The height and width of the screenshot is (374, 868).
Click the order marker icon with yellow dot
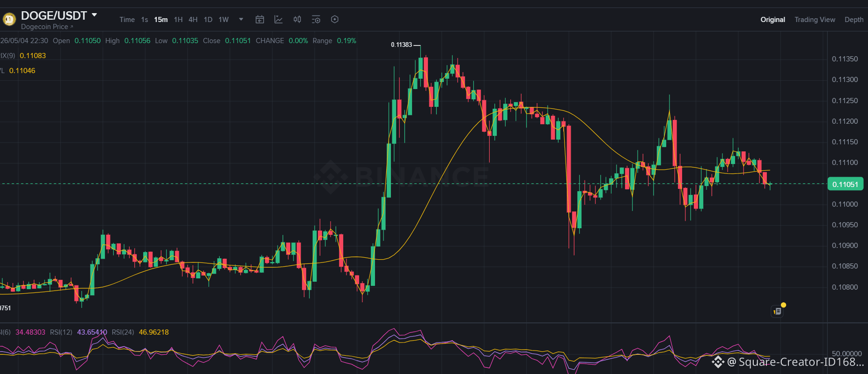(x=778, y=311)
